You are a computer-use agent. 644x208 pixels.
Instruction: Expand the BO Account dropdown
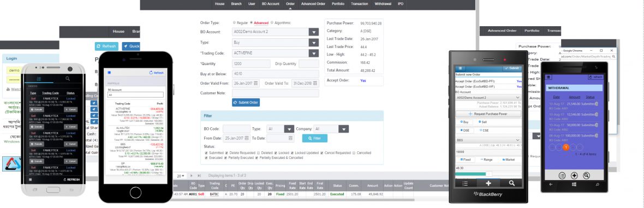(314, 32)
